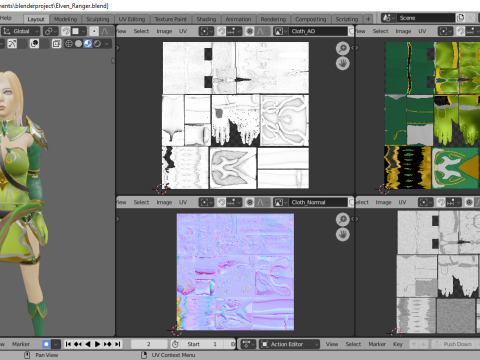The image size is (480, 360).
Task: Open Image menu in Cloth_Normal image editor
Action: (x=164, y=202)
